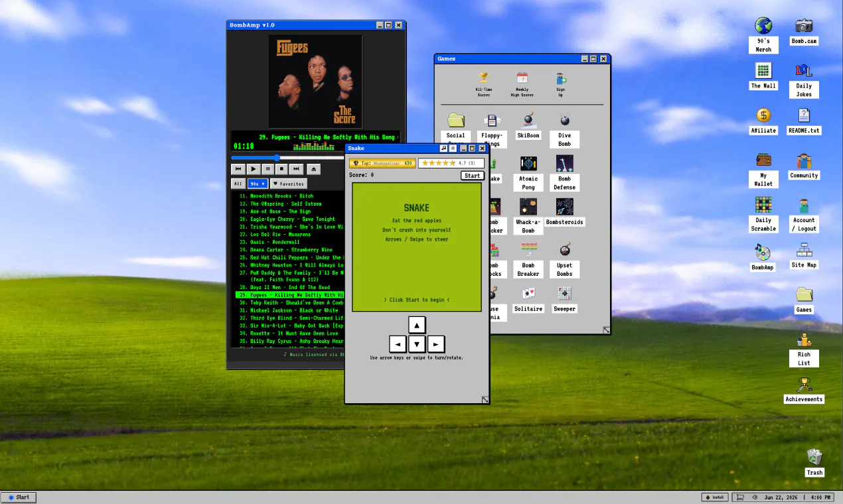
Task: Click the Sign Up icon in Games window
Action: [560, 84]
